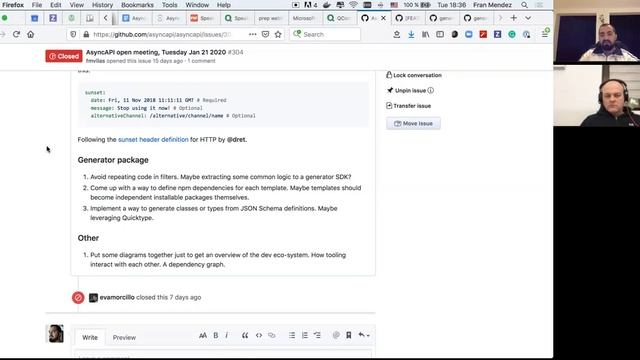Add a task list in comment
This screenshot has height=360, width=640.
(x=317, y=336)
